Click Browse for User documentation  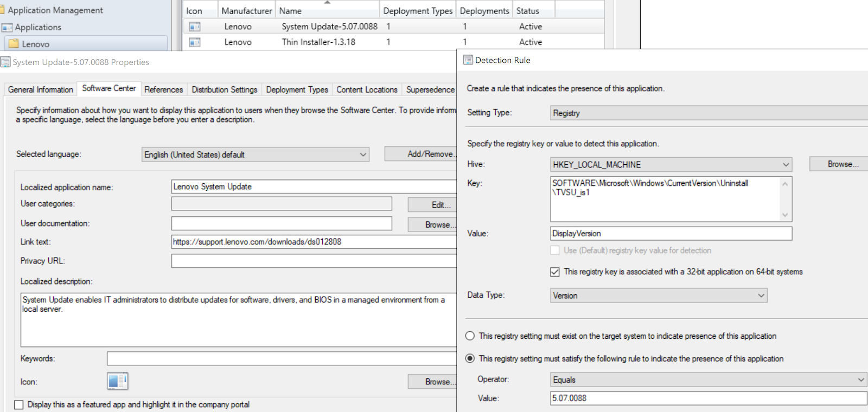coord(433,224)
